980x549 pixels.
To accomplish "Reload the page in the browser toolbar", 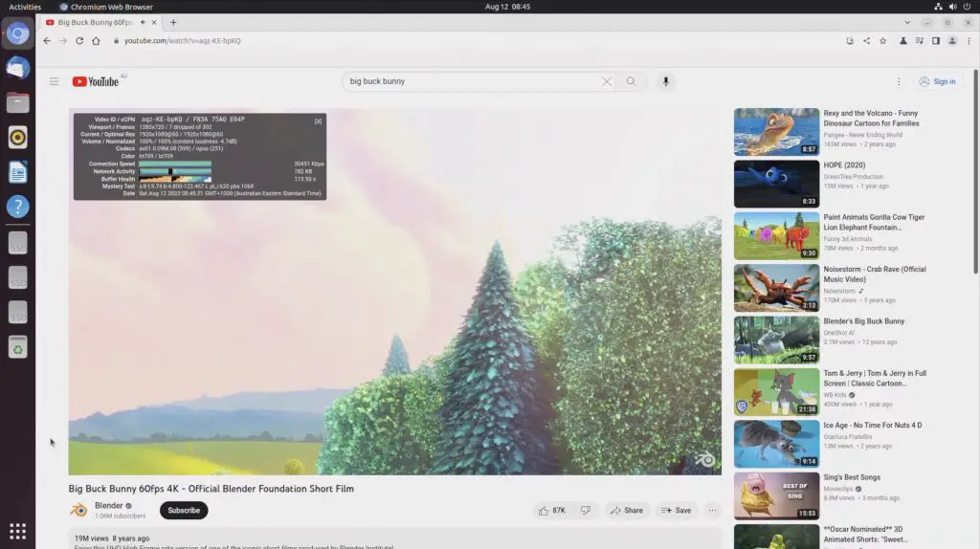I will [79, 41].
